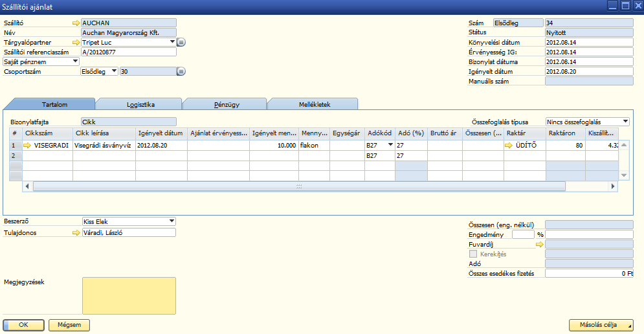Switch to the Logisztika tab
This screenshot has height=334, width=644.
[140, 104]
